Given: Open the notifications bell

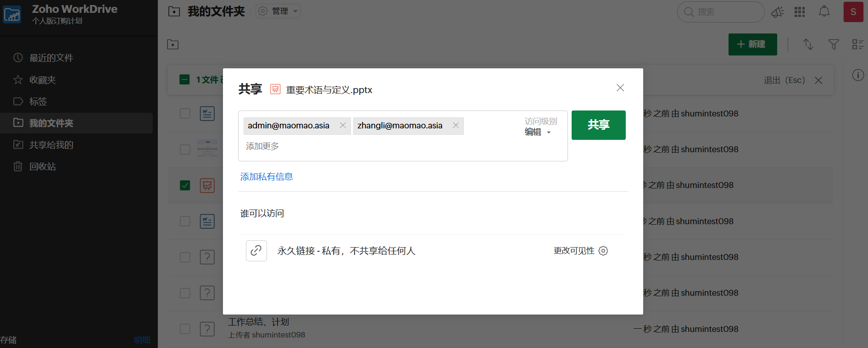Looking at the screenshot, I should [824, 11].
